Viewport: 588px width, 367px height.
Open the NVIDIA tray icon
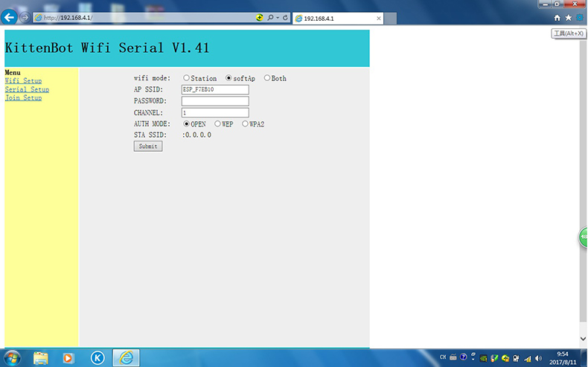(x=483, y=359)
